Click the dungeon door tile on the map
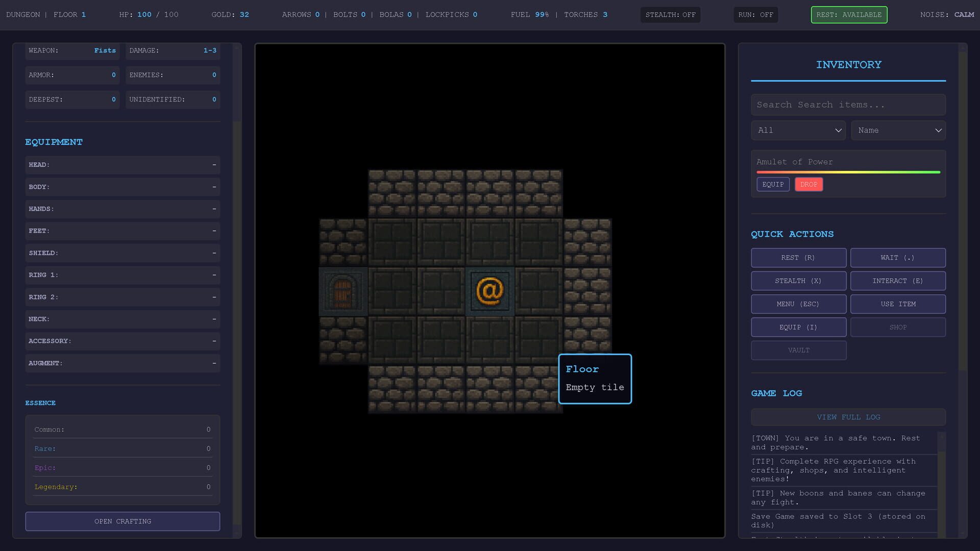Image resolution: width=980 pixels, height=551 pixels. pyautogui.click(x=343, y=291)
